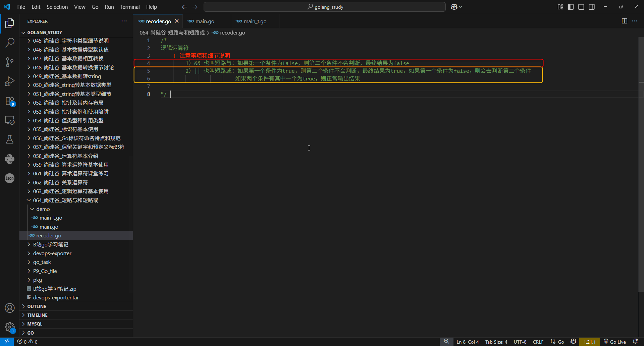Screen dimensions: 644x346
Task: Switch to the main_t.go tab
Action: pos(255,21)
